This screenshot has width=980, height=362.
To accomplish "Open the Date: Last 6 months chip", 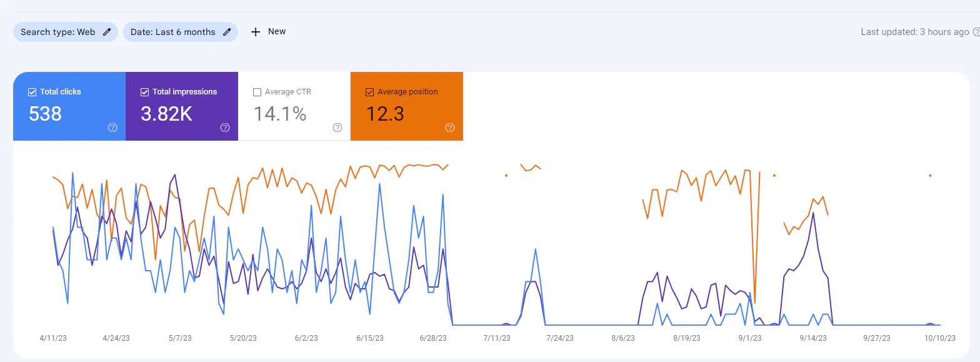I will pos(181,32).
